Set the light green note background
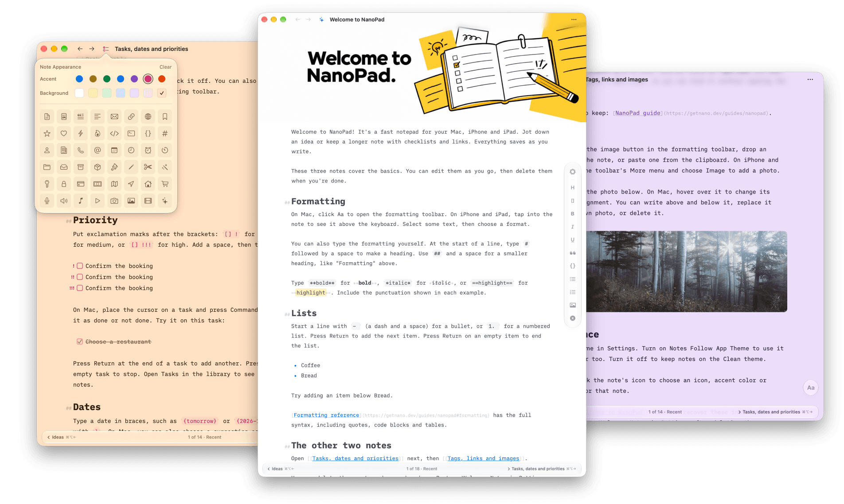The height and width of the screenshot is (504, 844). (x=107, y=93)
